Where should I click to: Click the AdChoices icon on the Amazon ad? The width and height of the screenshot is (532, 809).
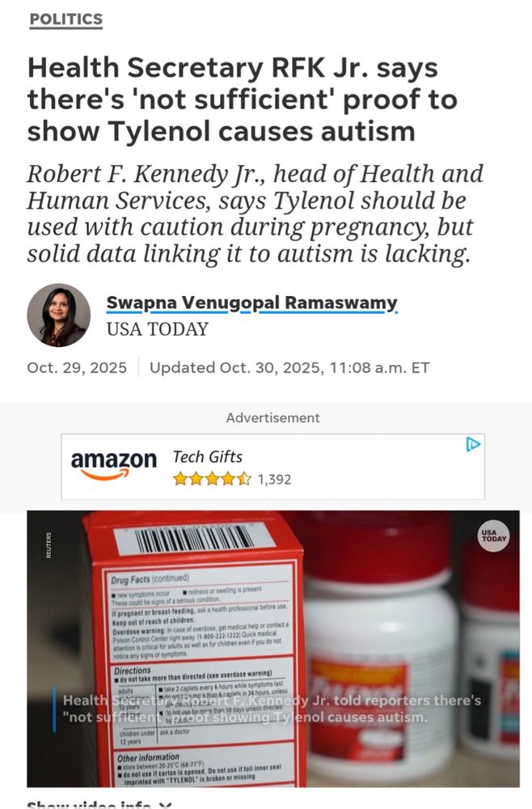click(x=473, y=444)
